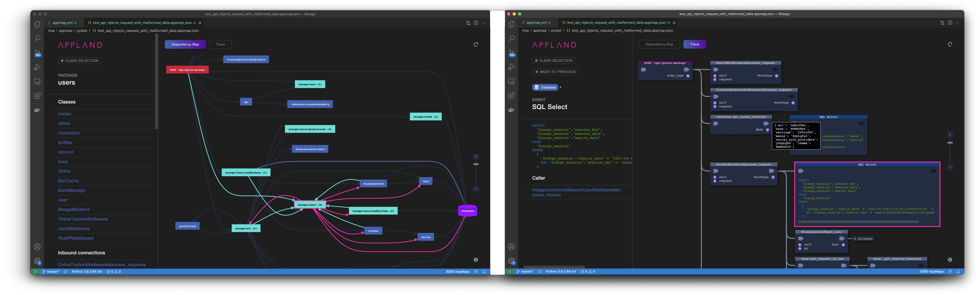Split editor right in left window

pyautogui.click(x=476, y=23)
